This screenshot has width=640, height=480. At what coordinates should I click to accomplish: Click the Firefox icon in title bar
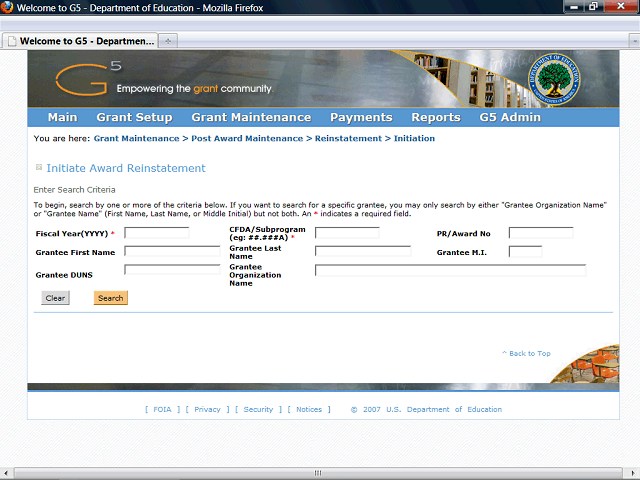pos(7,7)
